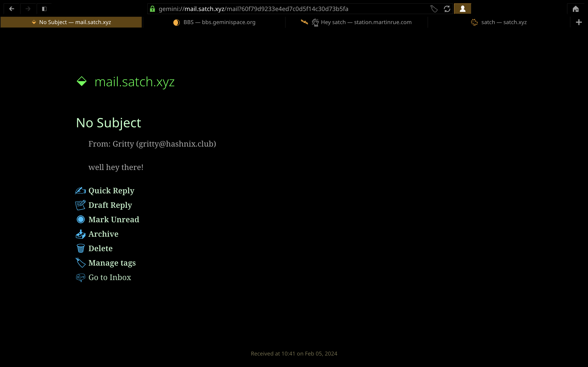Go to Inbox mailbox link
The height and width of the screenshot is (367, 588).
tap(110, 278)
